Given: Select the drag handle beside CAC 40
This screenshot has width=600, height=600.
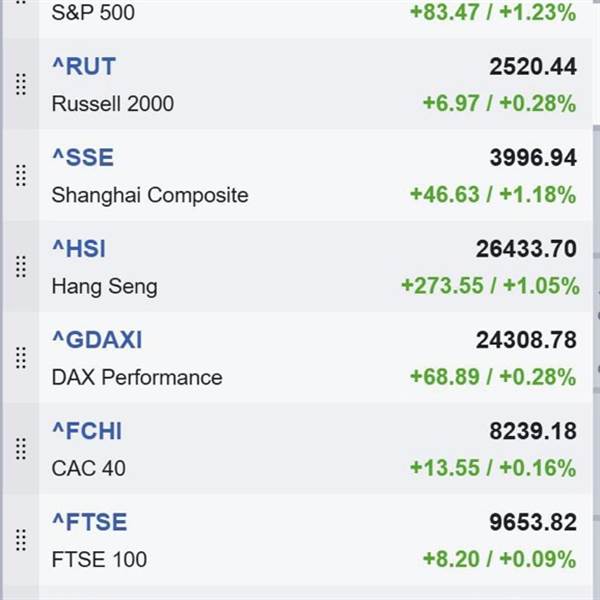Looking at the screenshot, I should point(21,449).
